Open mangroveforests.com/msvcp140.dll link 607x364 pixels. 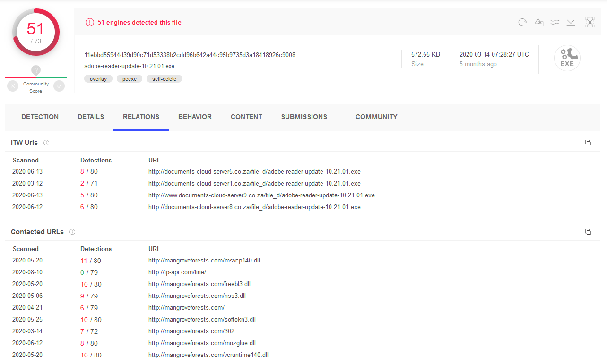(204, 260)
